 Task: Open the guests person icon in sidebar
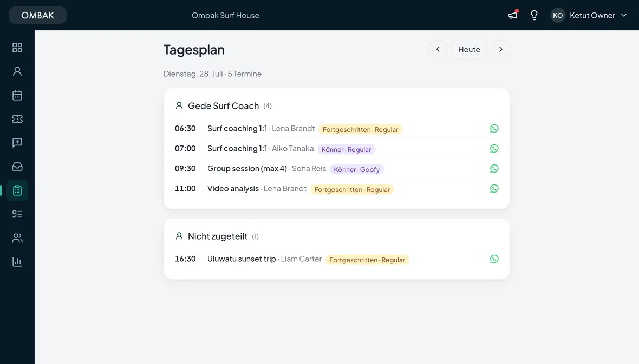[17, 71]
